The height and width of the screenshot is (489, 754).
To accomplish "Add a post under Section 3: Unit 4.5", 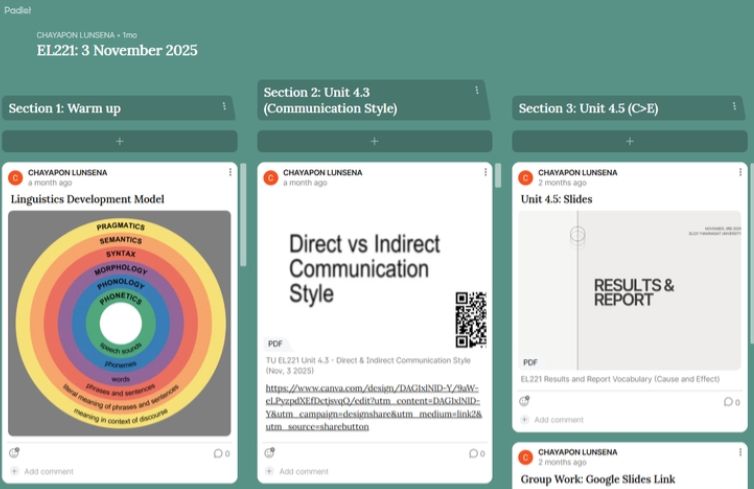I will coord(630,141).
